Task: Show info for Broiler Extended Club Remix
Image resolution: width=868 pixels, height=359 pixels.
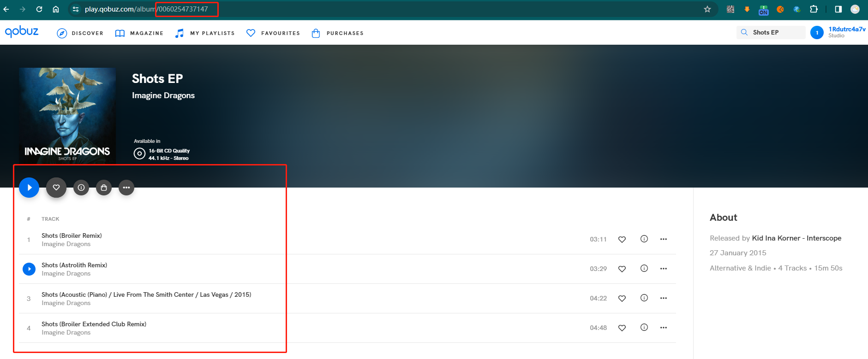Action: coord(644,327)
